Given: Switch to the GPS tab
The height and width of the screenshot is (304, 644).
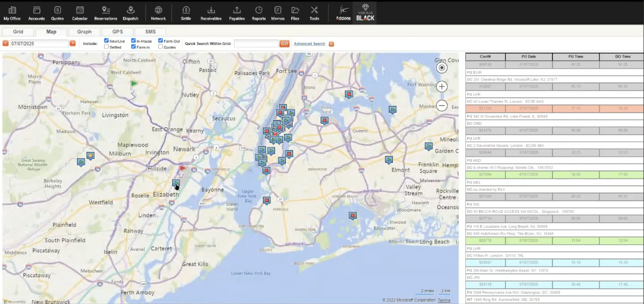Looking at the screenshot, I should coord(118,32).
